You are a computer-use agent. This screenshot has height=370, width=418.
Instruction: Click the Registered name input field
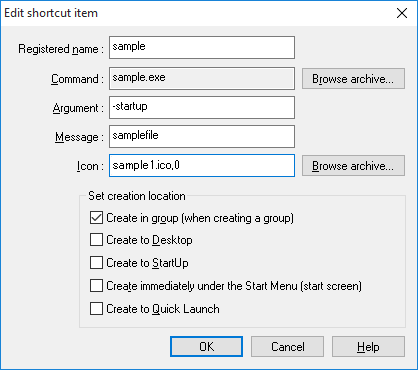(x=202, y=48)
